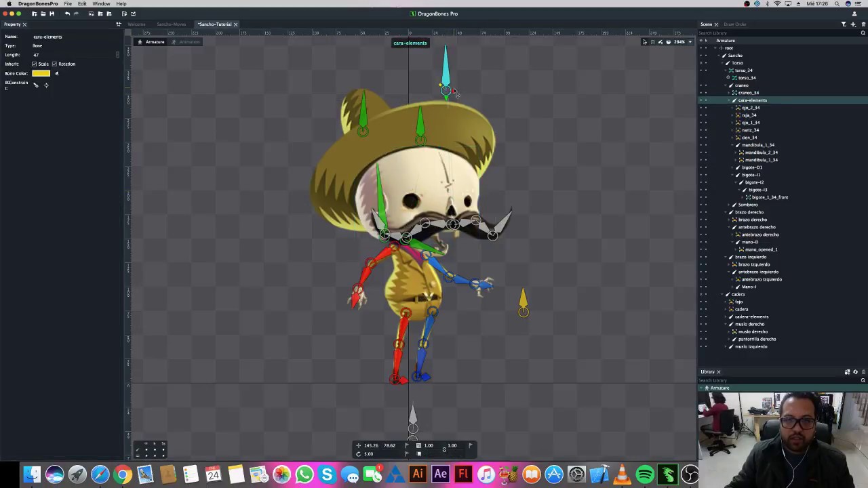Click the Scene search magnifier icon
The image size is (868, 488).
pos(863,33)
